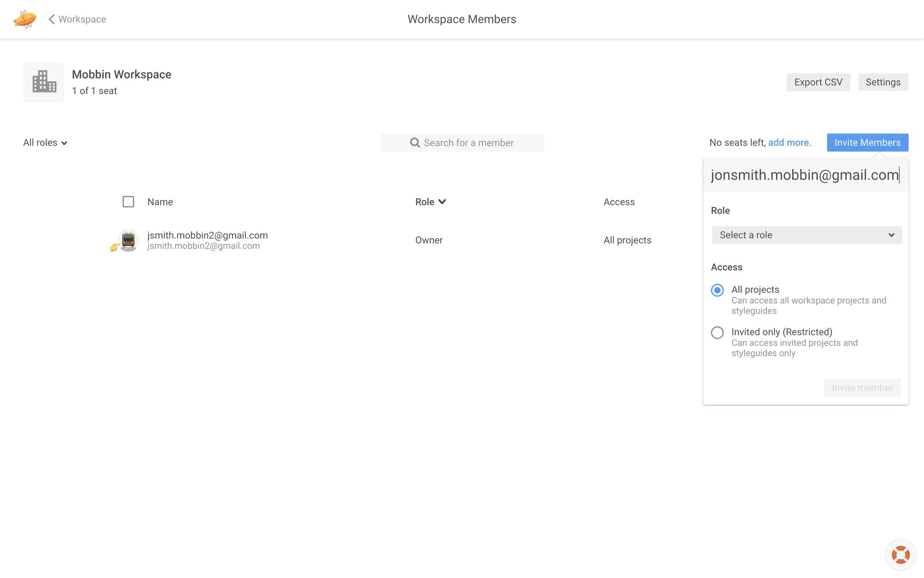Click the Export CSV button
The image size is (924, 578).
click(x=818, y=82)
